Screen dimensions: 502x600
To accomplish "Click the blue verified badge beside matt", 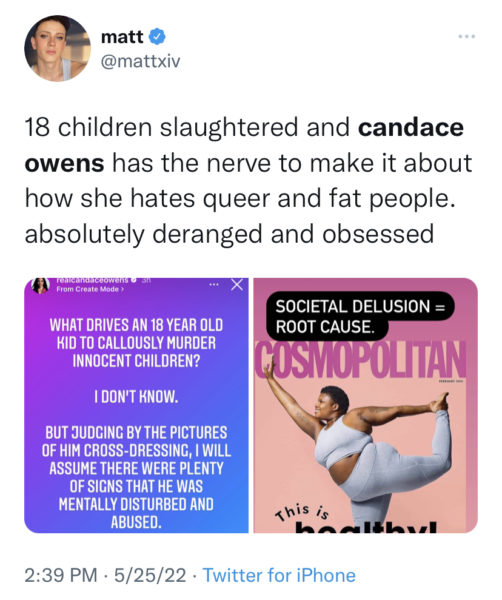I will 157,37.
